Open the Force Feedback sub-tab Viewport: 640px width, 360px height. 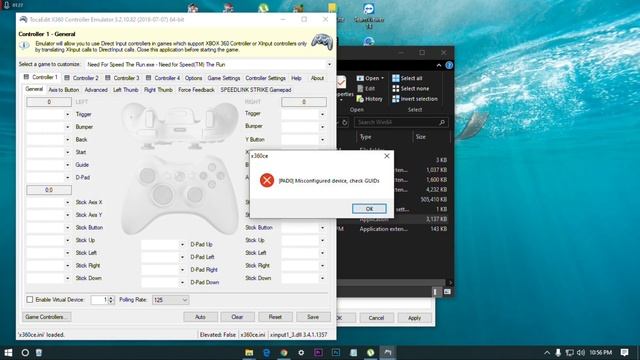[x=196, y=90]
